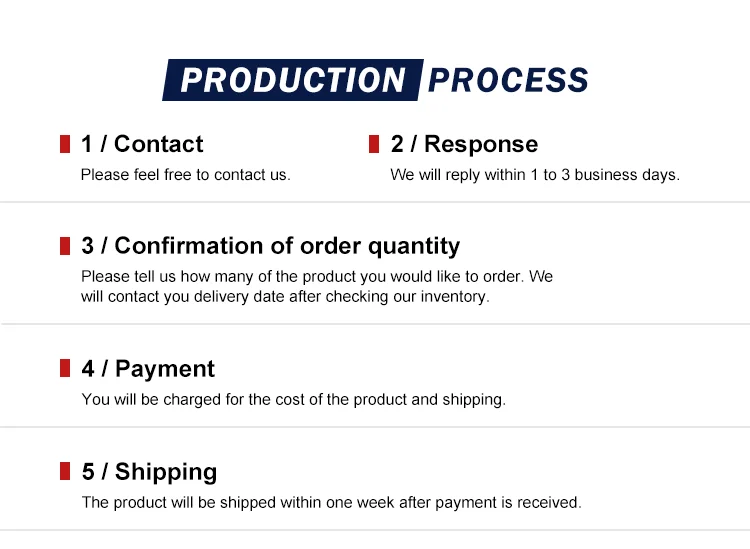Viewport: 750px width, 549px height.
Task: Select the '1 / Contact' heading
Action: [142, 144]
